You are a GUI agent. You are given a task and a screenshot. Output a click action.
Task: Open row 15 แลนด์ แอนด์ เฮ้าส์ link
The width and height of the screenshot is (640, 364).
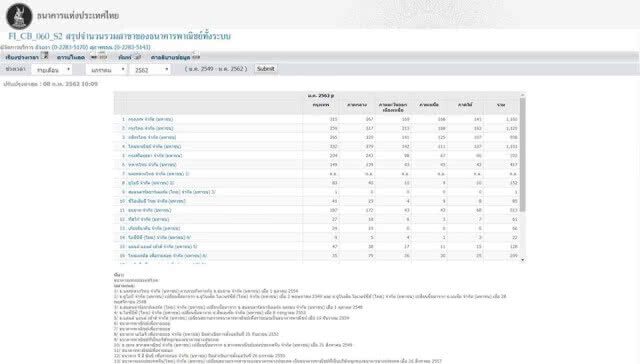(x=162, y=246)
